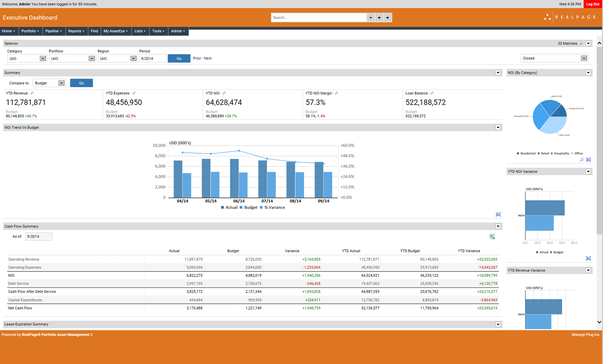603x364 pixels.
Task: Click the search forward arrow button
Action: 388,18
